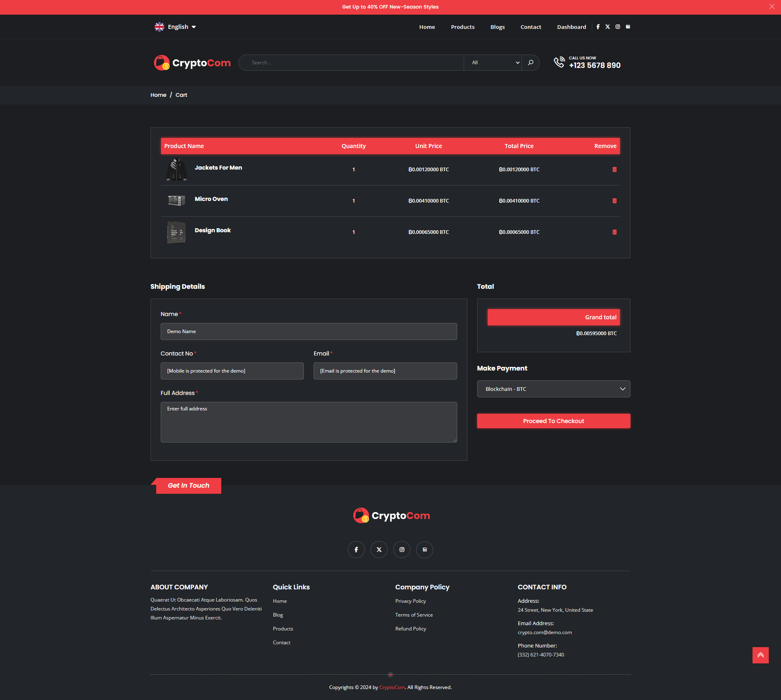Open the Blockchain - BTC payment dropdown

pyautogui.click(x=553, y=389)
